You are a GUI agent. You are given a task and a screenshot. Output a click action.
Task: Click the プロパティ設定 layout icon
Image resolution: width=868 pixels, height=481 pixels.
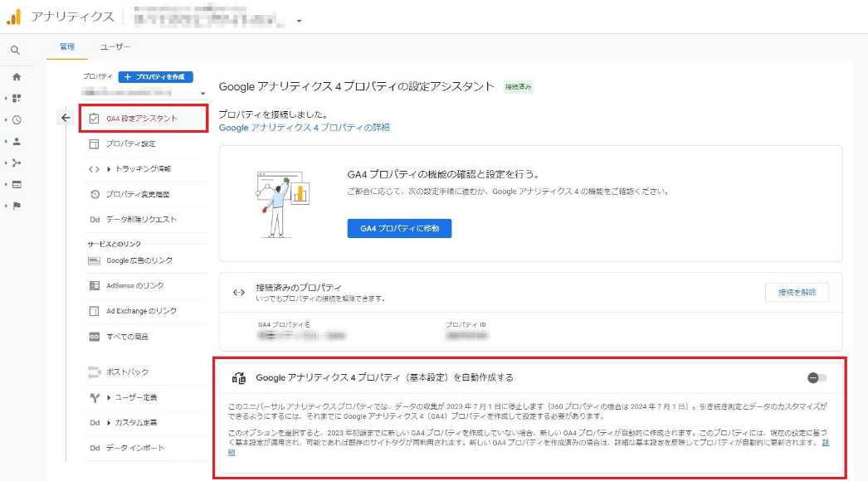(94, 144)
